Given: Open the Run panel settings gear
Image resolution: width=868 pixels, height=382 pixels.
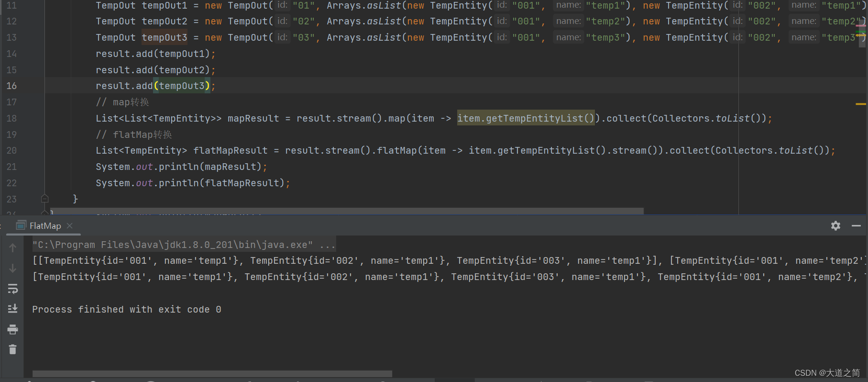Looking at the screenshot, I should (835, 225).
